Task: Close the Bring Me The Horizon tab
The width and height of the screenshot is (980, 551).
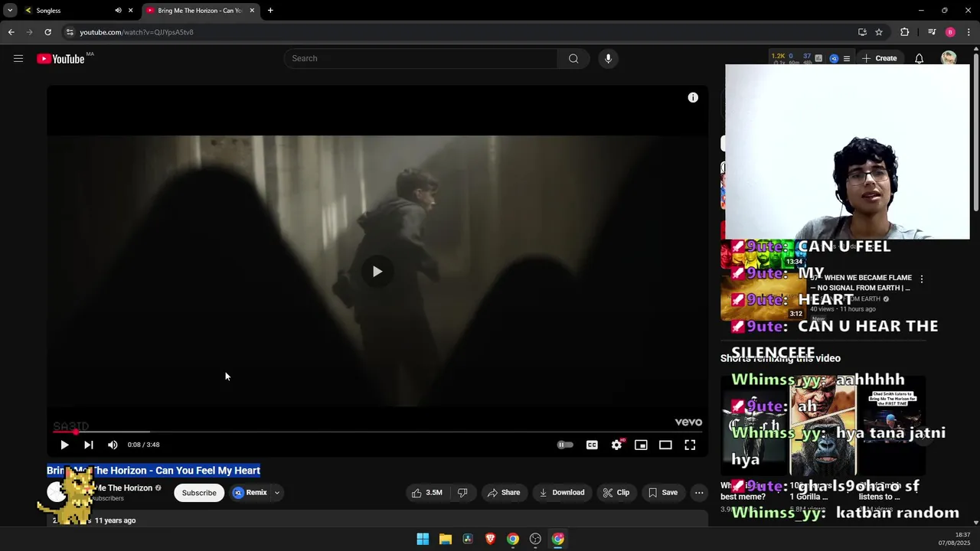Action: 252,11
